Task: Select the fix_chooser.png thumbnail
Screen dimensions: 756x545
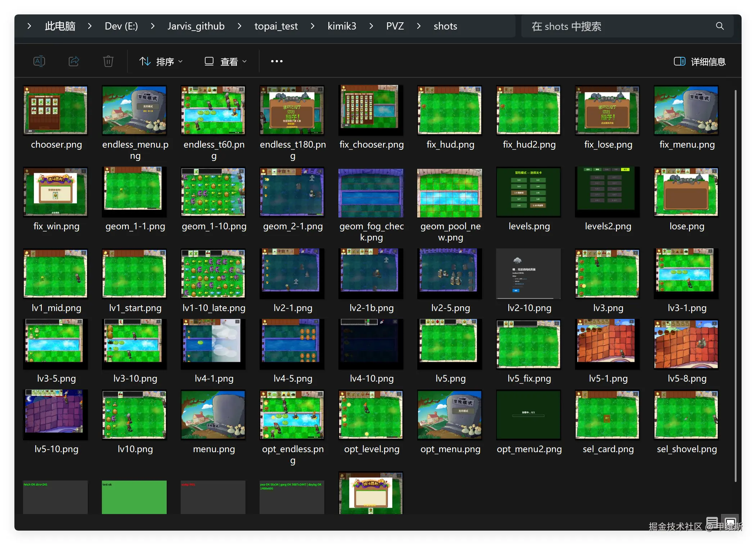Action: (371, 110)
